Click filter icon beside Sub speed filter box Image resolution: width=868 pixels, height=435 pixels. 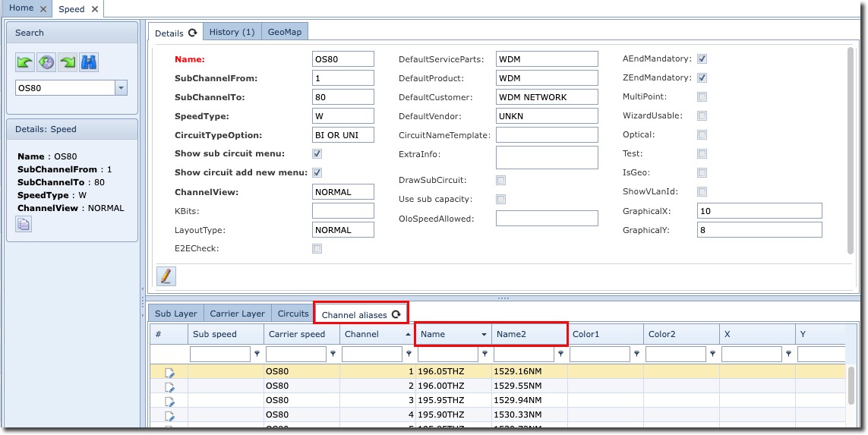click(257, 354)
